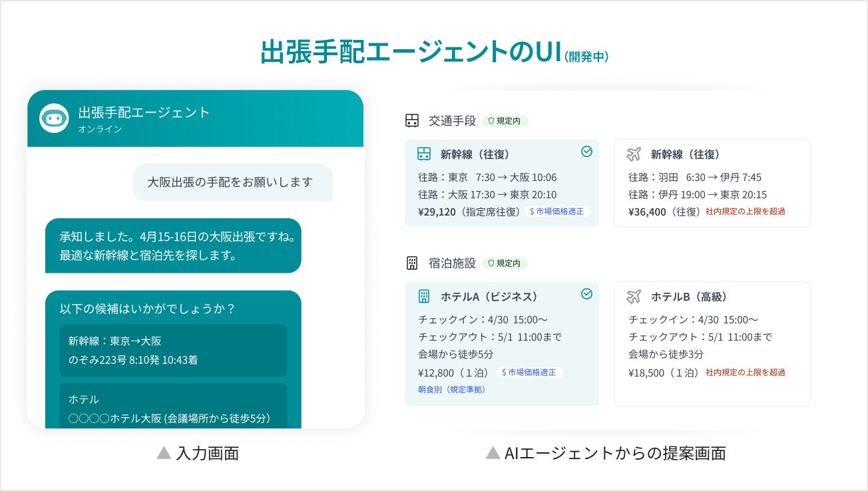The height and width of the screenshot is (491, 868).
Task: Click 往路：羽田 6:30 → 伊丹 7:45 line
Action: (x=695, y=178)
